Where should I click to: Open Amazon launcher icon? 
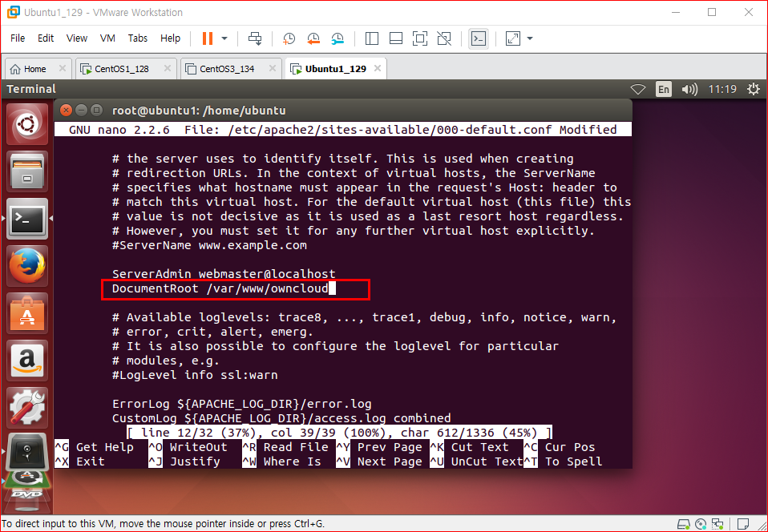pyautogui.click(x=27, y=361)
